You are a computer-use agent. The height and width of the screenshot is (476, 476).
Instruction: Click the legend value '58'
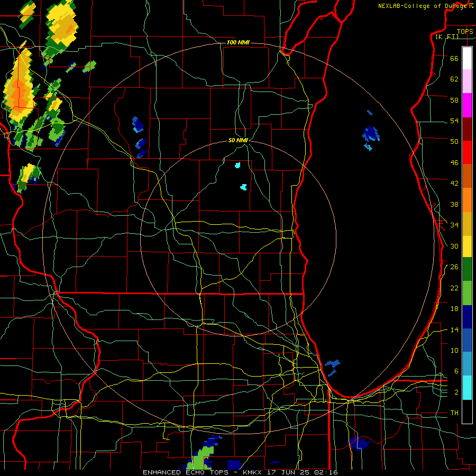point(454,100)
